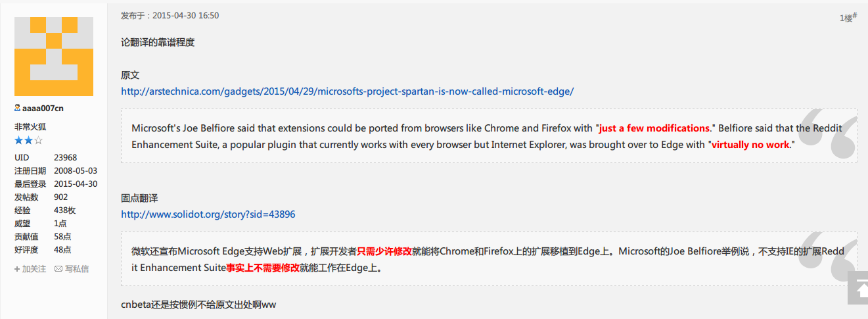Image resolution: width=868 pixels, height=319 pixels.
Task: Click the red 只需少许修改 highlighted text
Action: click(x=384, y=251)
